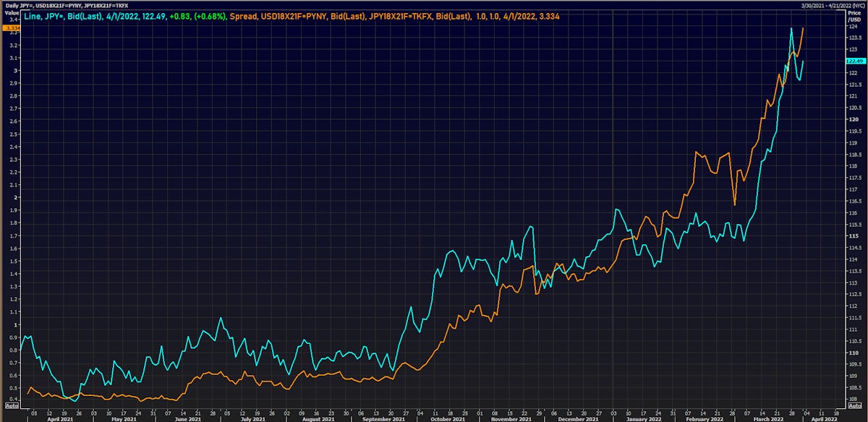Viewport: 868px width, 422px height.
Task: Click the 0.4 label on value axis
Action: [14, 399]
